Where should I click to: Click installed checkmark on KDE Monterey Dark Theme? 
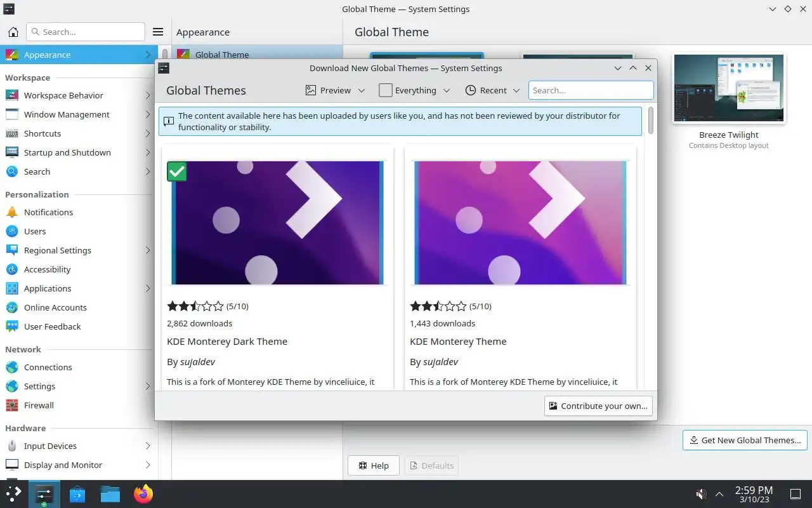(177, 171)
